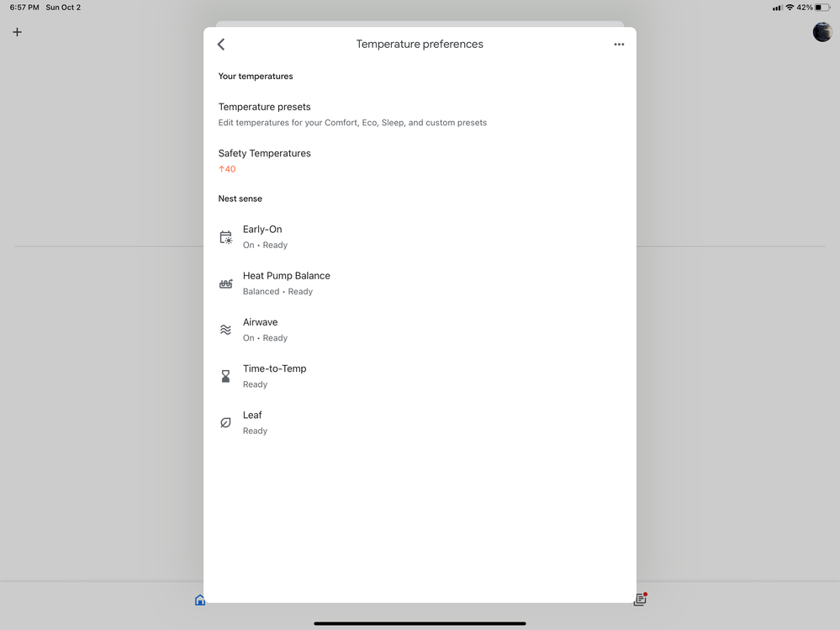
Task: Open the Airwave setting
Action: pyautogui.click(x=420, y=330)
